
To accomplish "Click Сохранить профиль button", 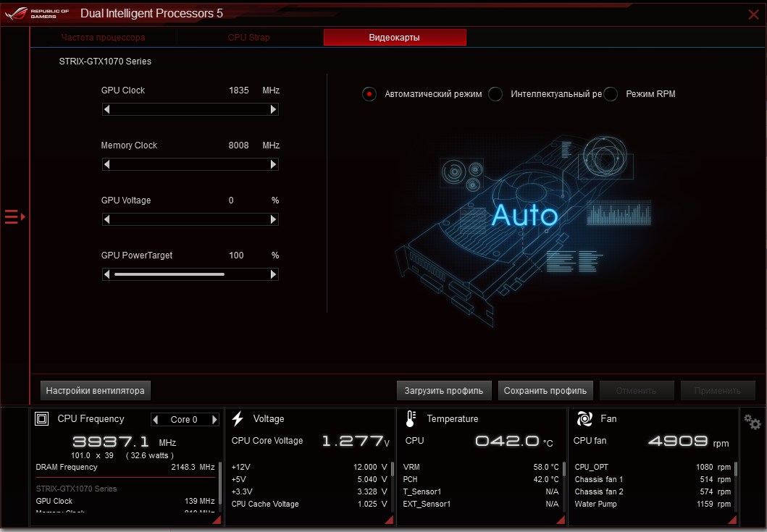I will coord(545,391).
